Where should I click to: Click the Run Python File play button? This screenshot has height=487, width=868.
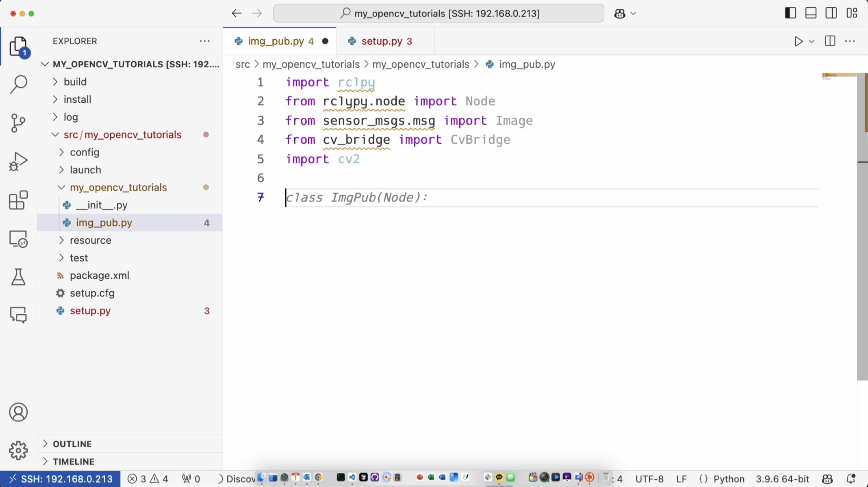(x=798, y=41)
